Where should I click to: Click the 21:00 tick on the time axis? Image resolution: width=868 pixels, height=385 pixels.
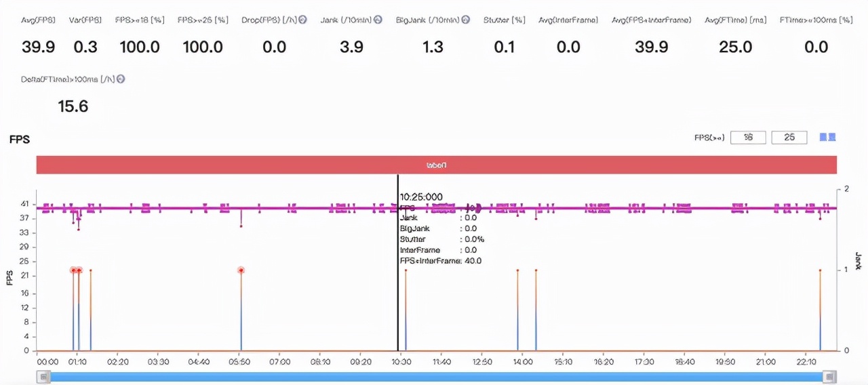pyautogui.click(x=766, y=362)
